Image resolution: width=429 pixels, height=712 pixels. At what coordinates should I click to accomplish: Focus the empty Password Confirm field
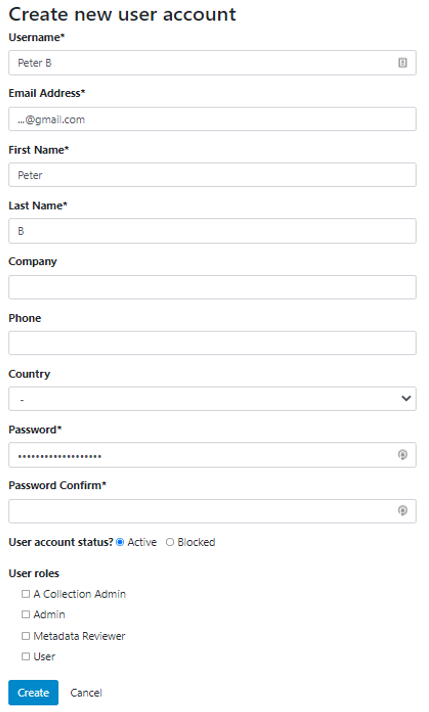pos(212,511)
